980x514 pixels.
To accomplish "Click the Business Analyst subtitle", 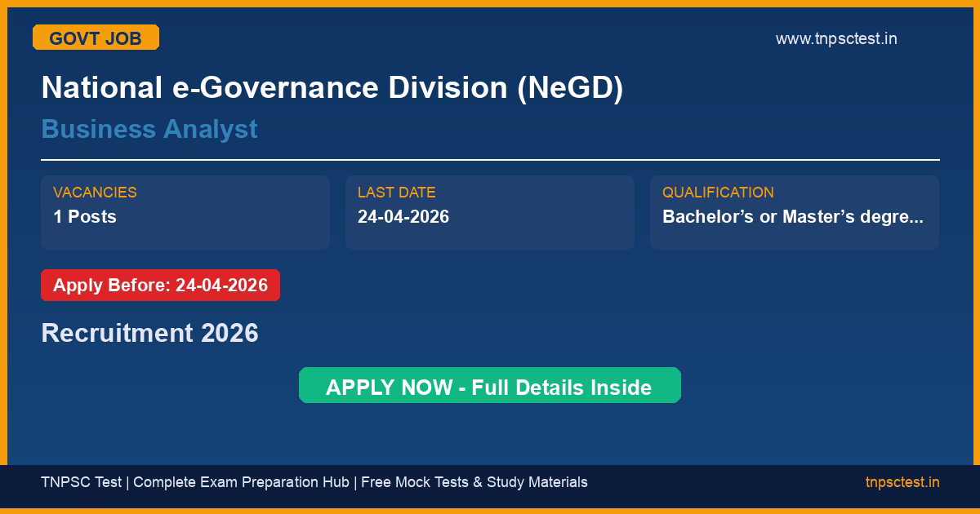I will [x=149, y=129].
